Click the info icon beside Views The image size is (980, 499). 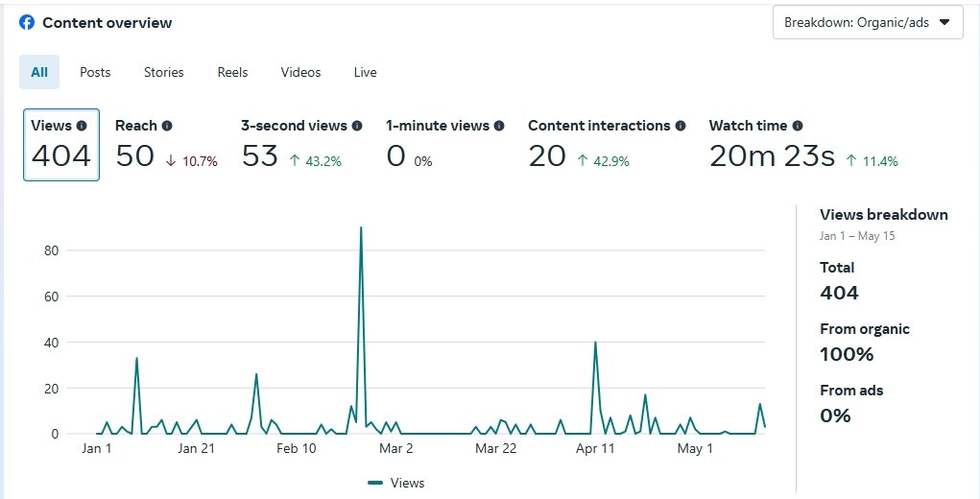pyautogui.click(x=82, y=126)
